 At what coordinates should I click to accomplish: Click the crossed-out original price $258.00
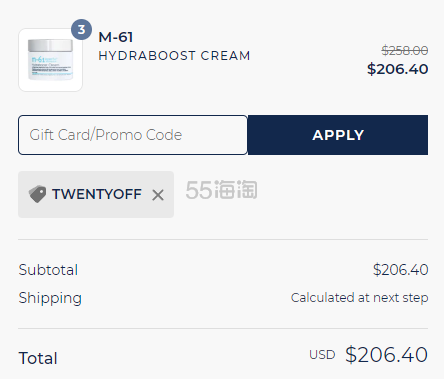405,51
